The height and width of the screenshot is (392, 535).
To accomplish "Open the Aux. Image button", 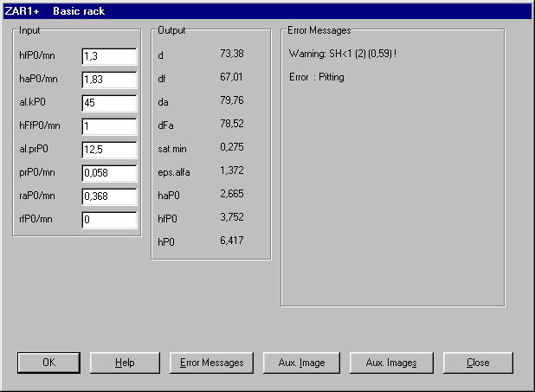I will pos(300,363).
